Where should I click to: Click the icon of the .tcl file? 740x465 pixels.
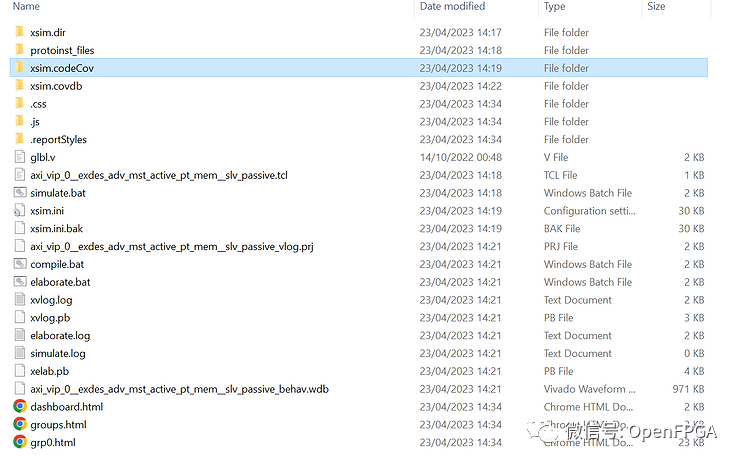coord(20,175)
